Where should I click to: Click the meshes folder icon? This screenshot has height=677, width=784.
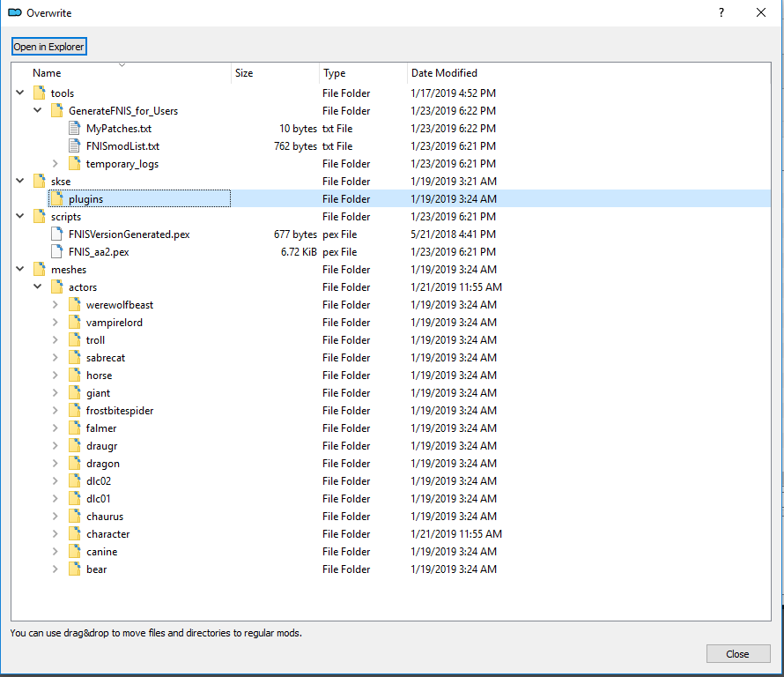40,269
